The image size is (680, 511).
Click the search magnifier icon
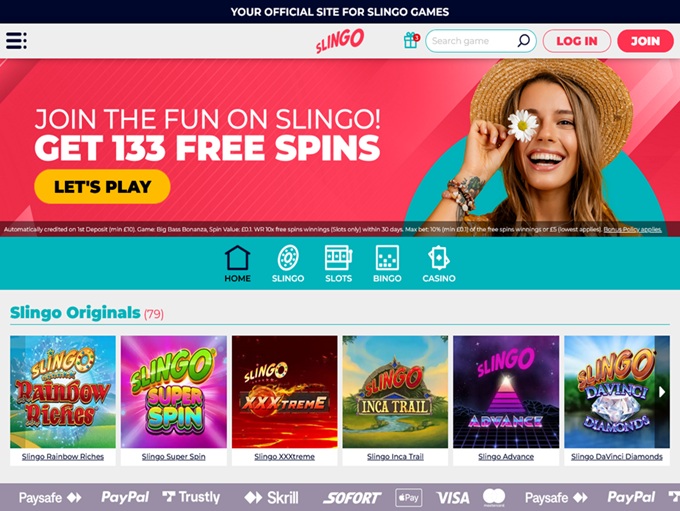(523, 41)
